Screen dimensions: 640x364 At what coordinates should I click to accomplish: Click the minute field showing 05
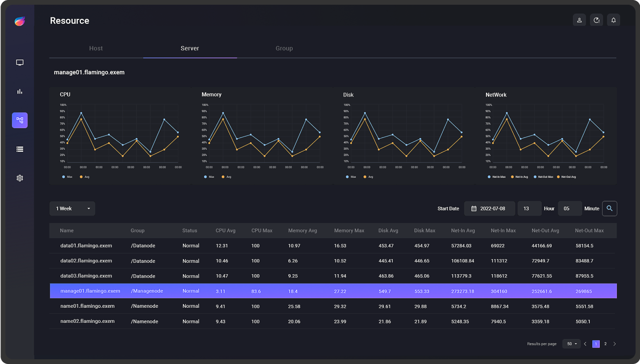570,208
